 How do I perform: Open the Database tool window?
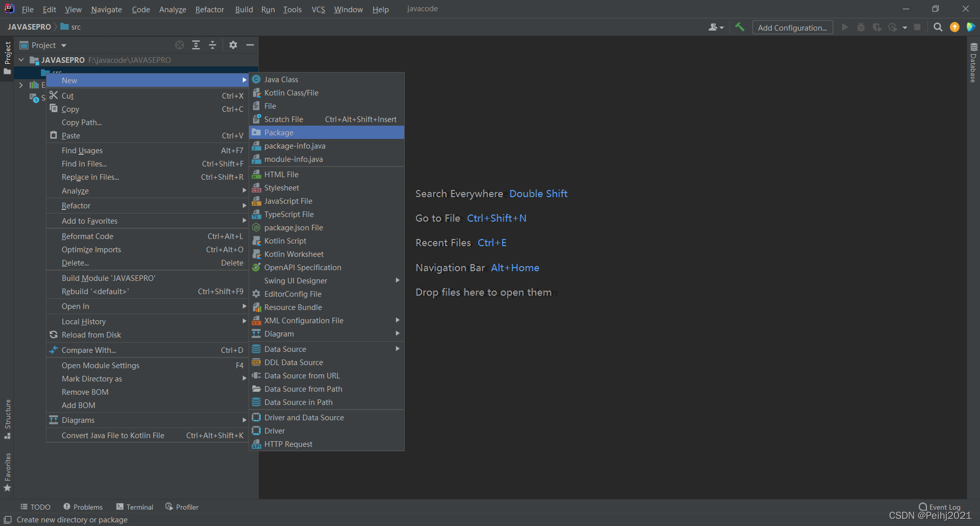(973, 62)
